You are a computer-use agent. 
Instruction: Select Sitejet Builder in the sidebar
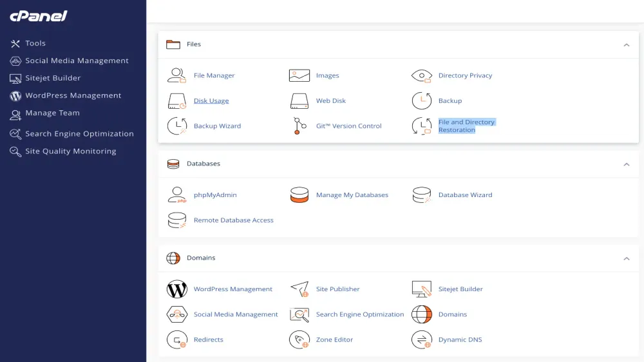[53, 78]
